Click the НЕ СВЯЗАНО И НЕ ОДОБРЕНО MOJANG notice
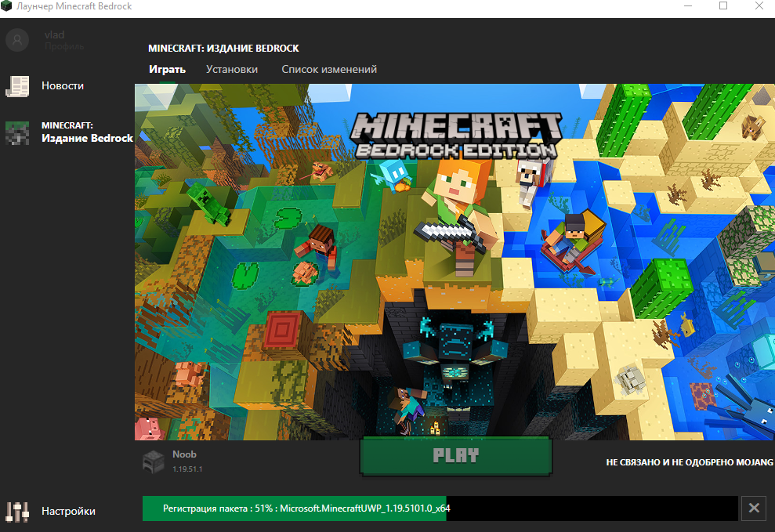This screenshot has width=775, height=532. click(690, 462)
